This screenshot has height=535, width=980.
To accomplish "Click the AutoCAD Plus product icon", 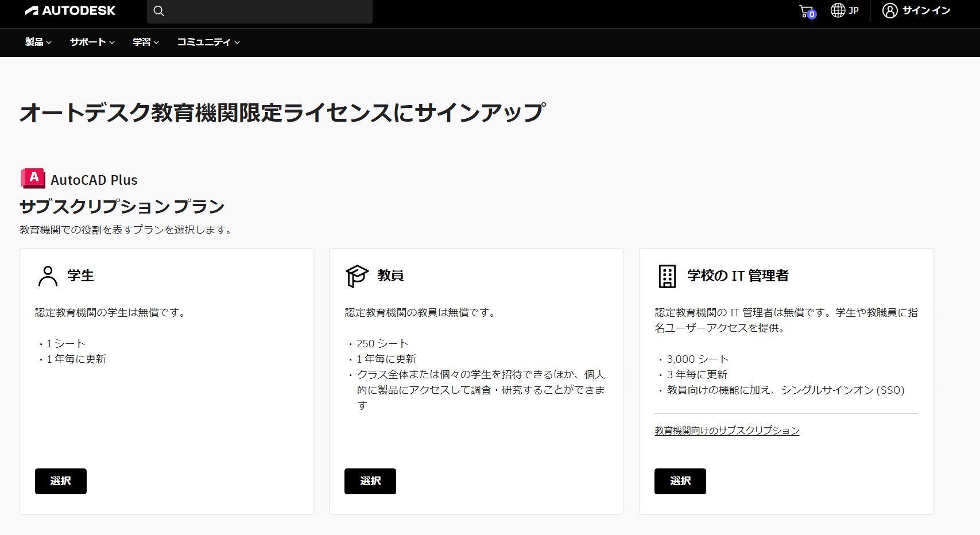I will [x=33, y=179].
